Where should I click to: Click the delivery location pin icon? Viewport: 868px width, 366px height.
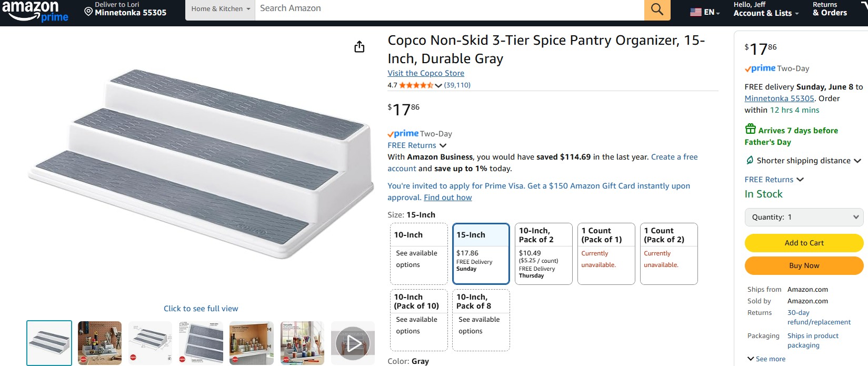pyautogui.click(x=88, y=12)
